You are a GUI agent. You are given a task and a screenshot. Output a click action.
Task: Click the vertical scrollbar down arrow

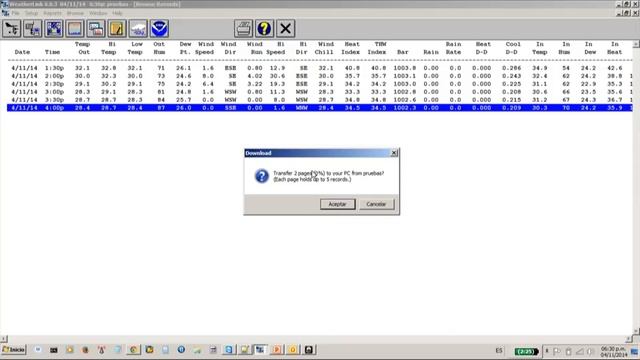pos(636,331)
